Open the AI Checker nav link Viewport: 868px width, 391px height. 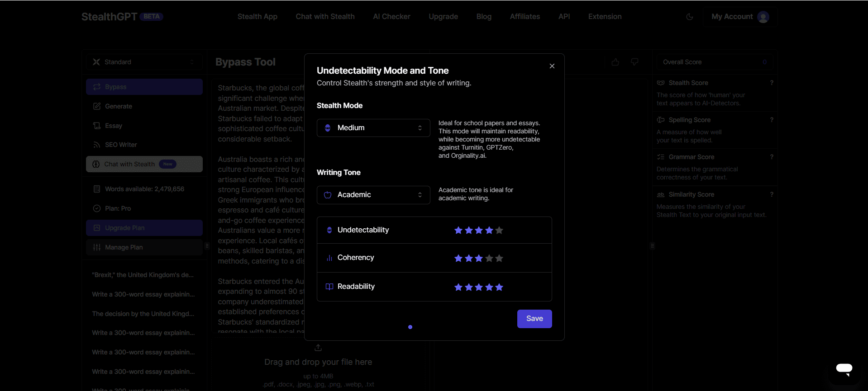[391, 17]
